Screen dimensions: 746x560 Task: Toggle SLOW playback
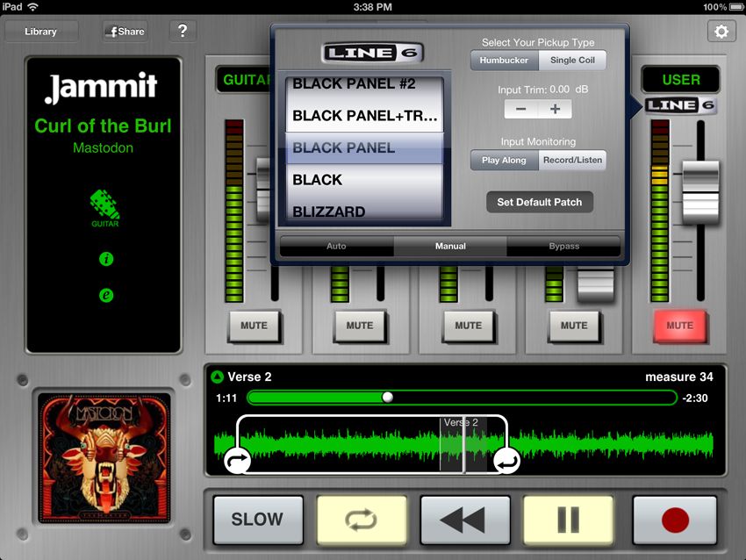click(258, 520)
